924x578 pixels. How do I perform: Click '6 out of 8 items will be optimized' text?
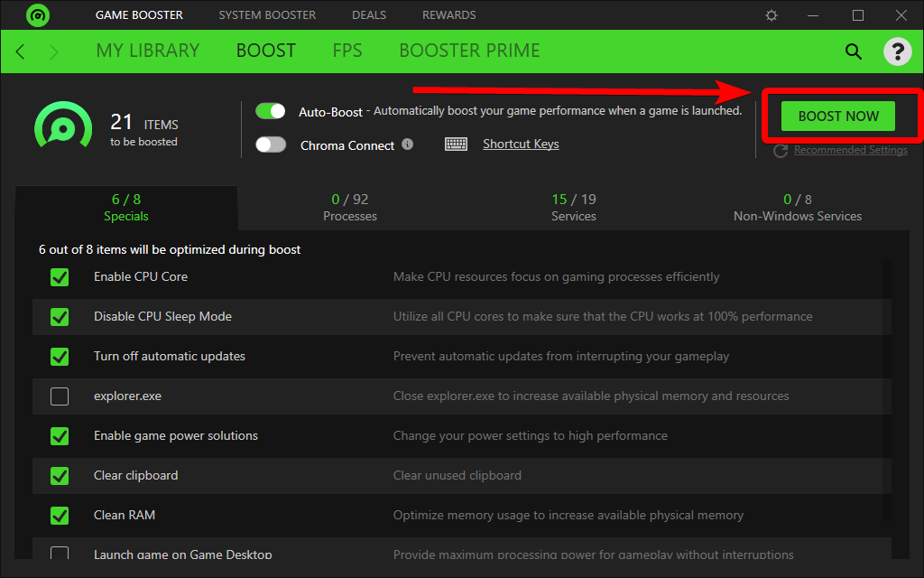click(170, 249)
